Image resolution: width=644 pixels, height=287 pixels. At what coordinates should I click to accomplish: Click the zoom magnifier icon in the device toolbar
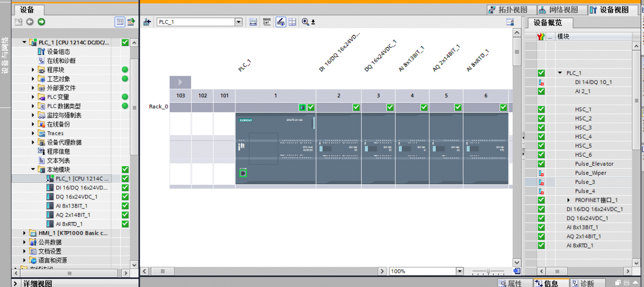click(305, 22)
